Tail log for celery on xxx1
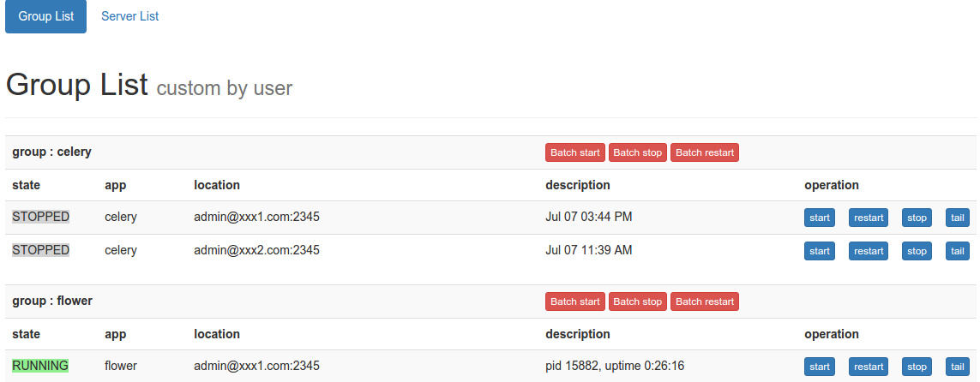 point(958,218)
